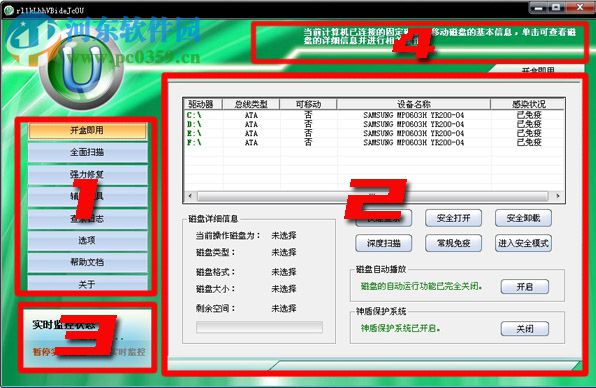Click 磁盘的自动运行功能已完全关闭 status text
The height and width of the screenshot is (388, 596).
pos(421,286)
